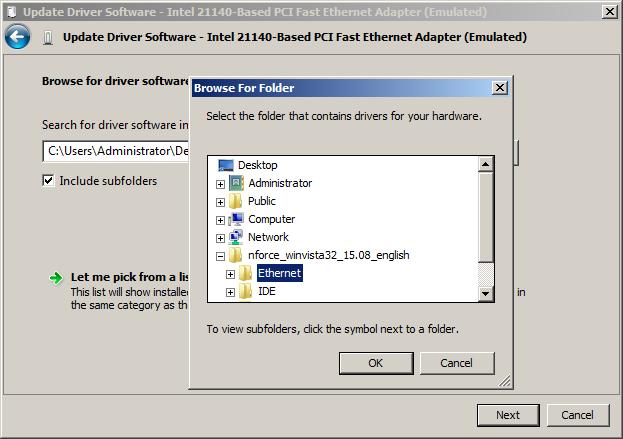Click the green arrow beside Let me pick

click(56, 278)
